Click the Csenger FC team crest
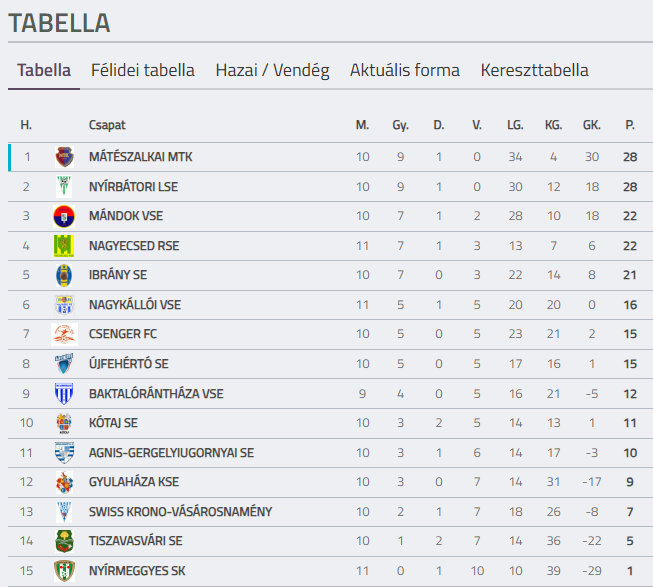Viewport: 653px width, 587px height. click(x=64, y=334)
